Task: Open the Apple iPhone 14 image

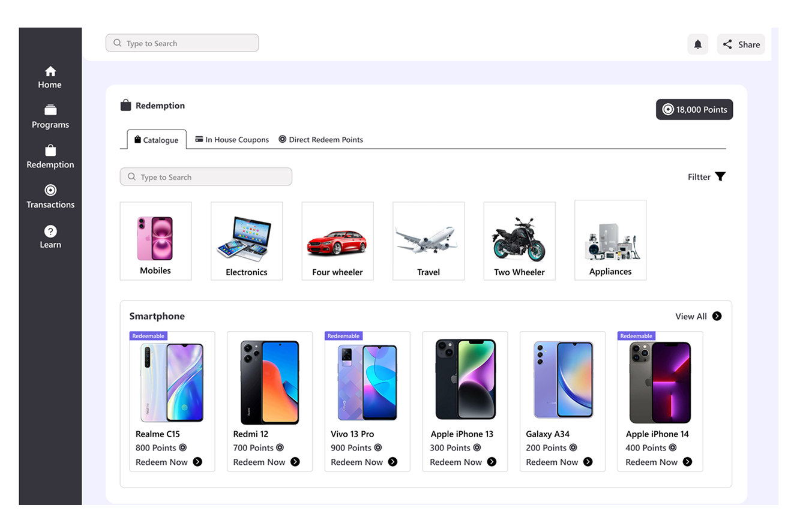Action: pyautogui.click(x=660, y=383)
